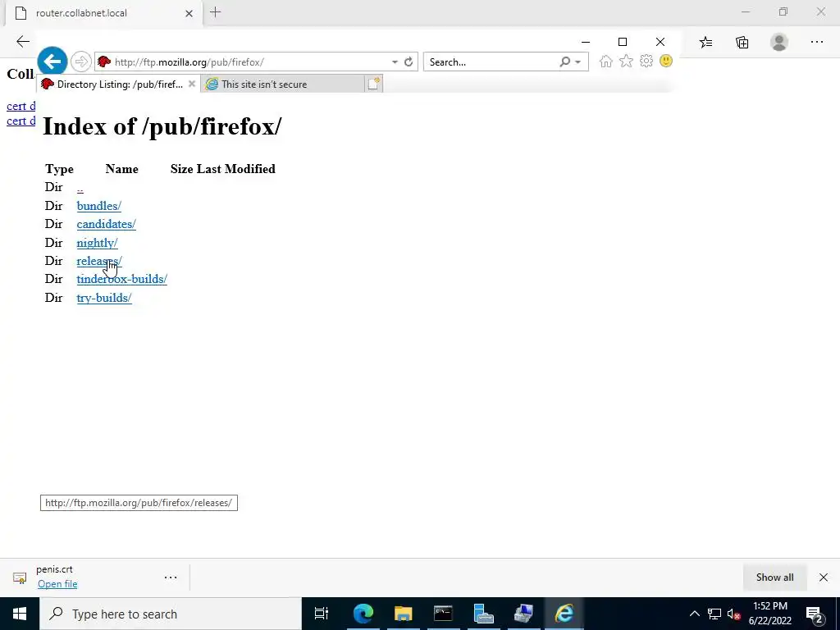840x630 pixels.
Task: Go to the IE Home page icon
Action: pyautogui.click(x=606, y=61)
